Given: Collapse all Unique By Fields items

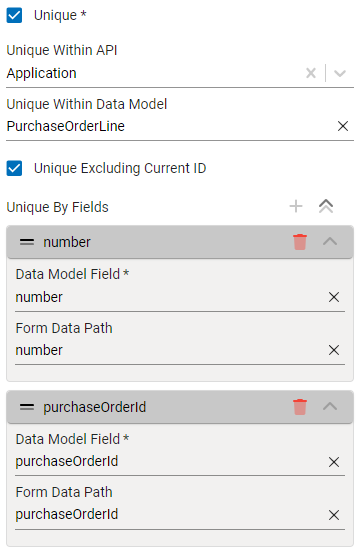Looking at the screenshot, I should pos(326,206).
